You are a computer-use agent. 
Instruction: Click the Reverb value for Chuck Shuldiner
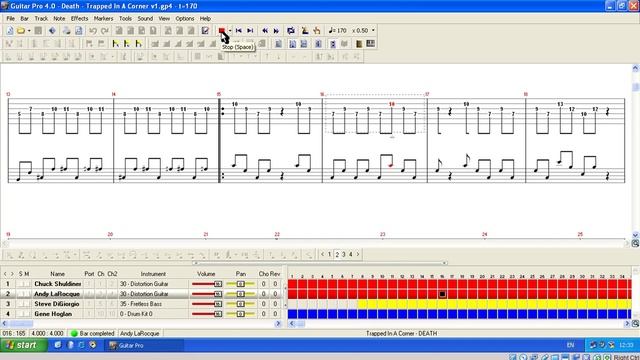tap(275, 284)
